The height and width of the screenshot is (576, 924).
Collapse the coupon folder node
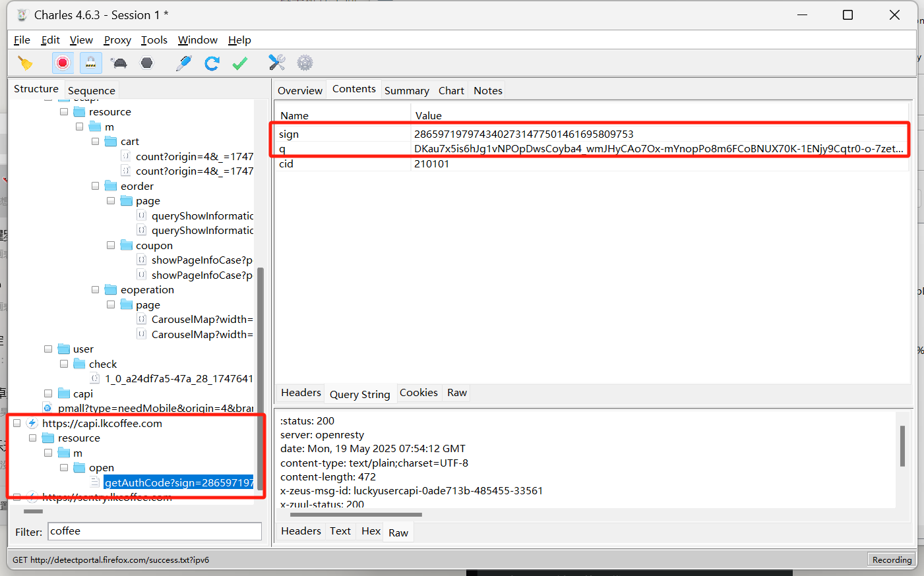point(111,246)
